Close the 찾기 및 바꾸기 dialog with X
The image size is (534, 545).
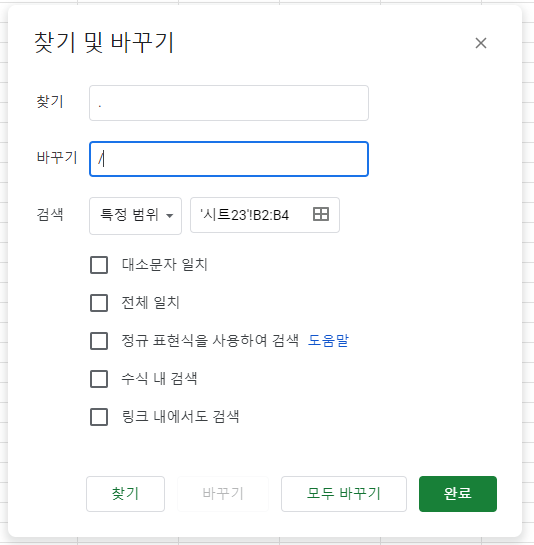(x=481, y=43)
